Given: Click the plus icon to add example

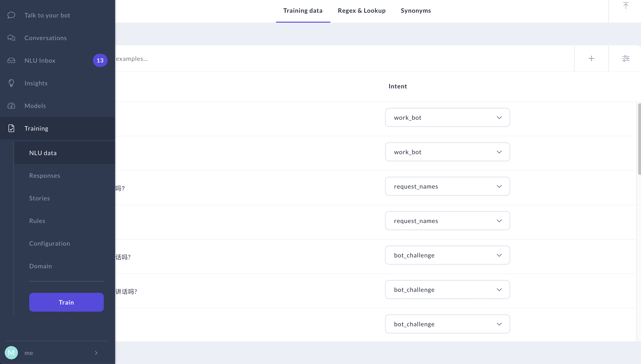Looking at the screenshot, I should [x=591, y=58].
